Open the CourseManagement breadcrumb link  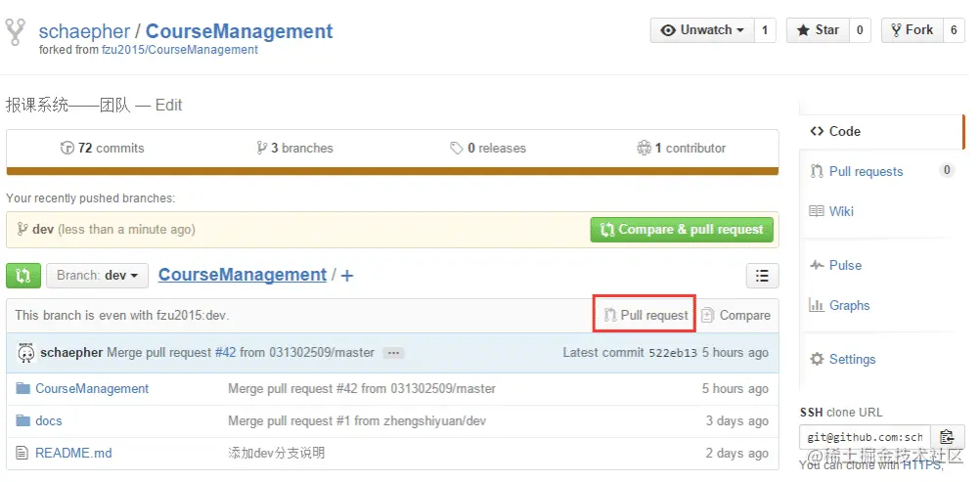(x=242, y=275)
